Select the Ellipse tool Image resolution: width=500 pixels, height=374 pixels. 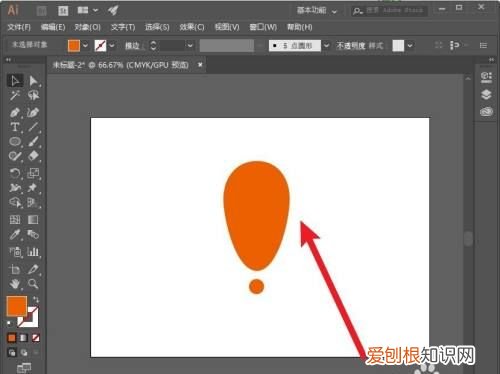[15, 141]
